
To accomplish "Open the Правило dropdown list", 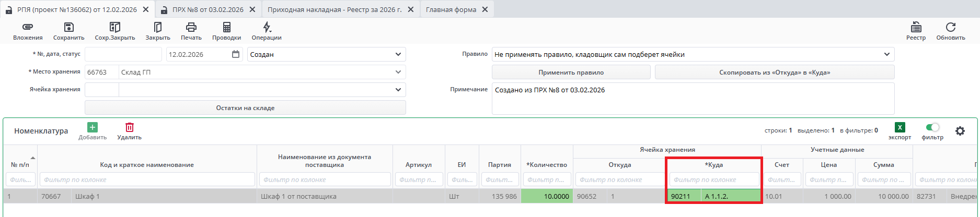I will (886, 54).
